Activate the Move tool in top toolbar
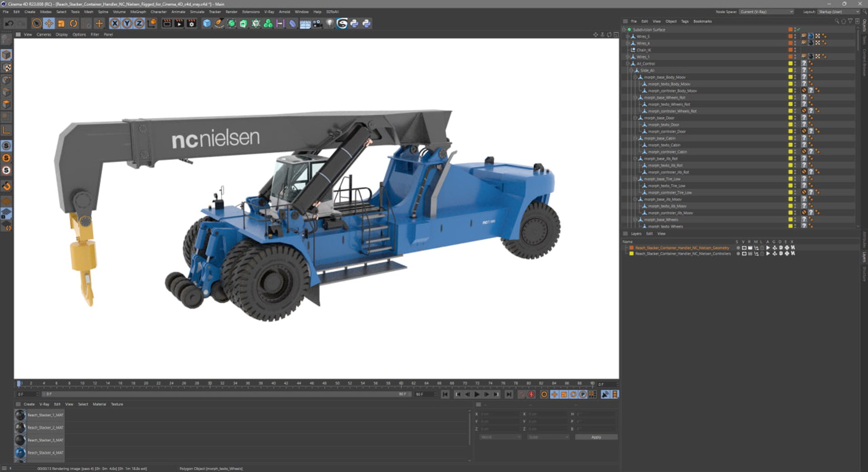The height and width of the screenshot is (472, 868). coord(49,24)
